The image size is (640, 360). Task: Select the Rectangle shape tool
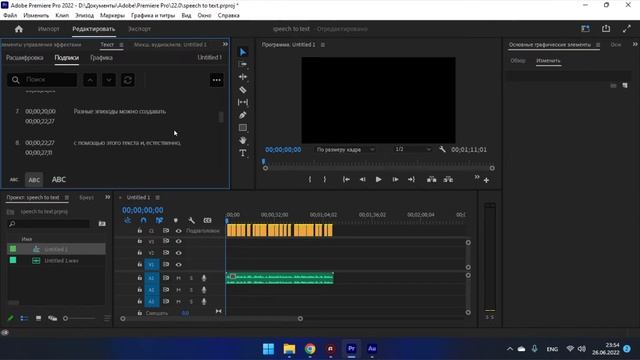(x=243, y=128)
